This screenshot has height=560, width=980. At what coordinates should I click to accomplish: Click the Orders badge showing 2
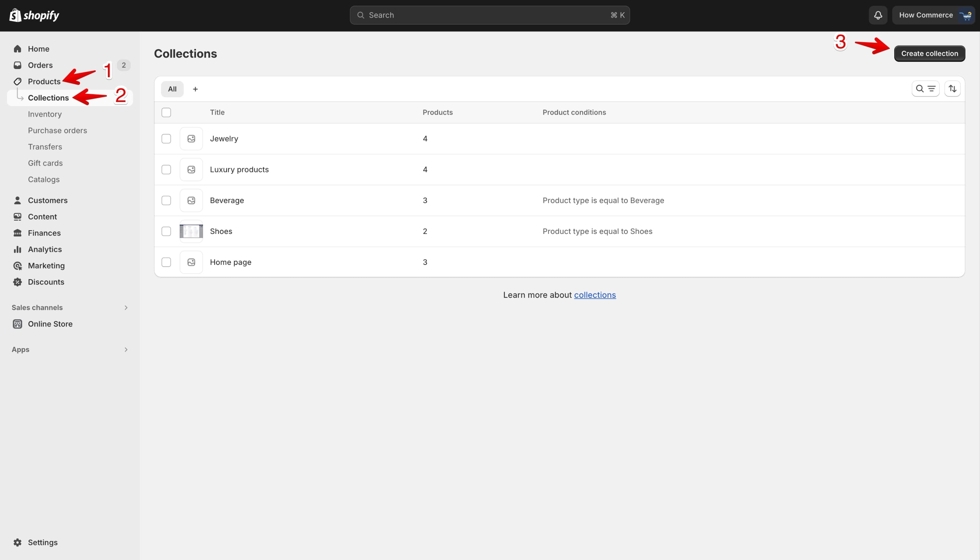[x=124, y=65]
